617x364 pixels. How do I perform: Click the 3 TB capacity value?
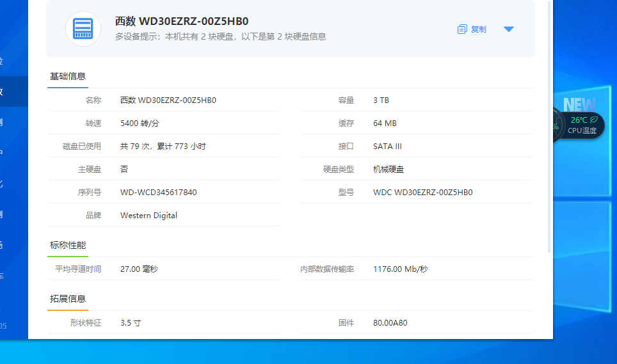coord(381,100)
